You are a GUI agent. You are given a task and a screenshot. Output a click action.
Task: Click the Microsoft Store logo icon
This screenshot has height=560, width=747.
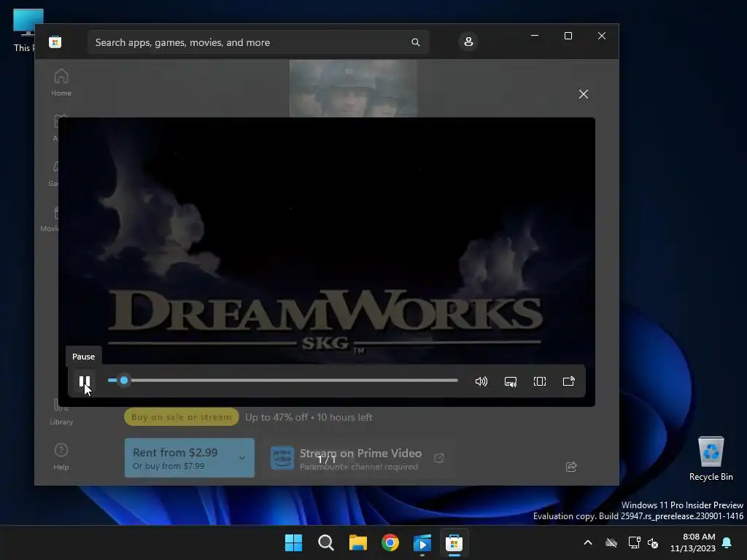pos(55,42)
